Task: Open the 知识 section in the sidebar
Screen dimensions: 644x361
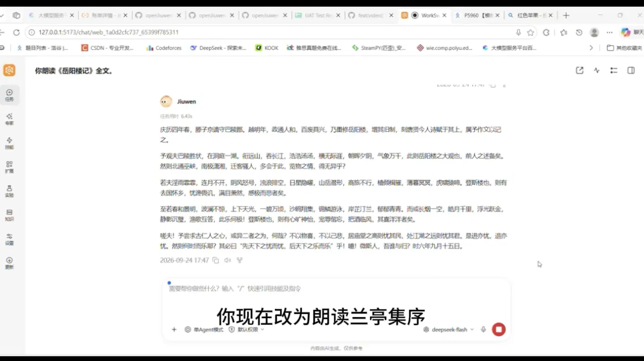Action: [x=9, y=215]
